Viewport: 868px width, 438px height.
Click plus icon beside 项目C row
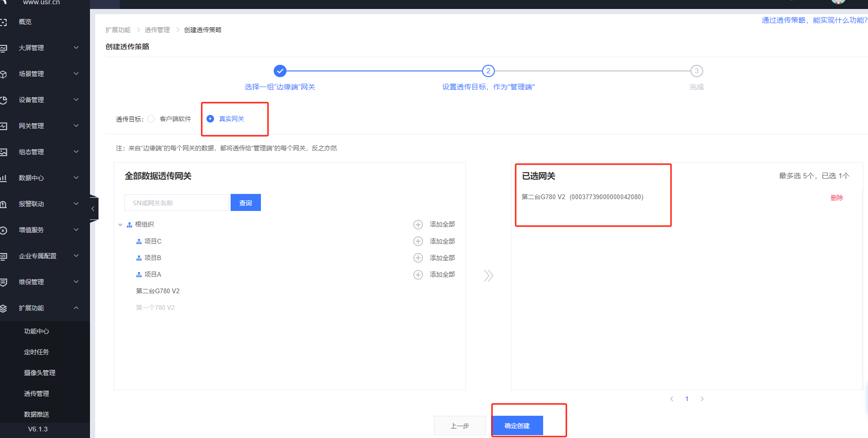[418, 241]
